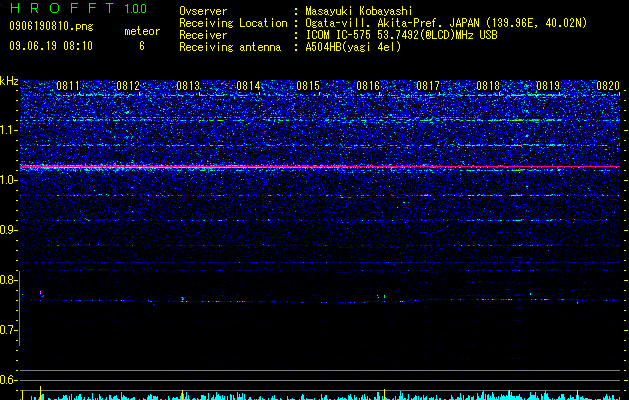The width and height of the screenshot is (629, 400).
Task: Click the meteor count label
Action: [142, 31]
